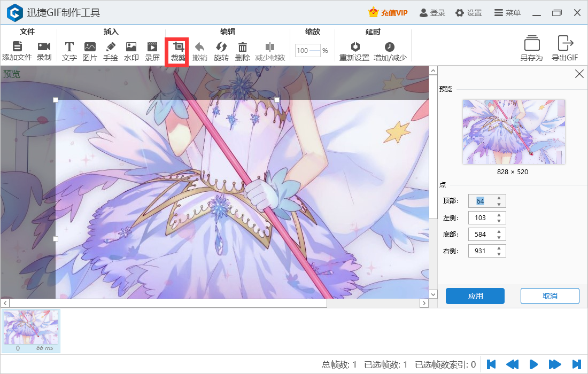Click the 828 × 520 crop size text

(513, 172)
